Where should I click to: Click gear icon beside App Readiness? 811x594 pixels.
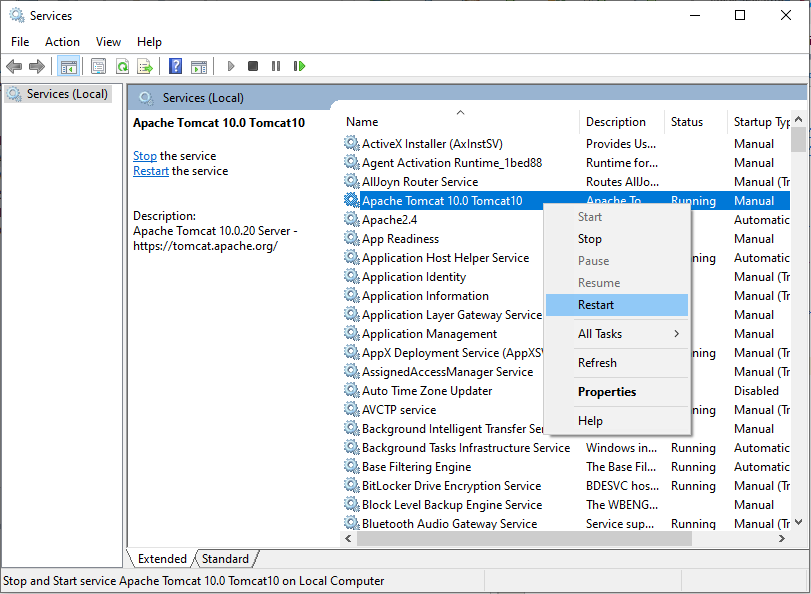[x=352, y=239]
